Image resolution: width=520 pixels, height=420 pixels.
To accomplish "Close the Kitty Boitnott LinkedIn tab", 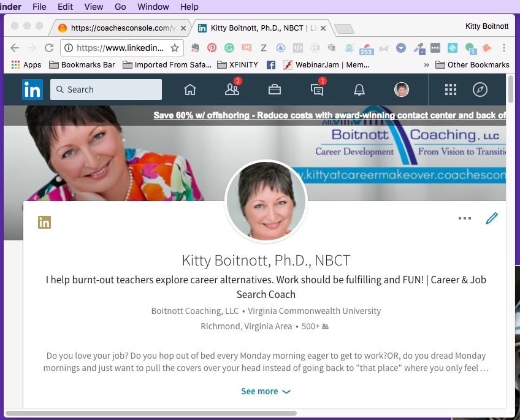I will [323, 28].
